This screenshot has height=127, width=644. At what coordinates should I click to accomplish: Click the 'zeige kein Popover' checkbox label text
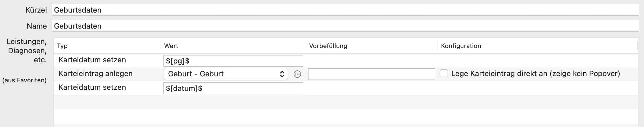tap(585, 74)
